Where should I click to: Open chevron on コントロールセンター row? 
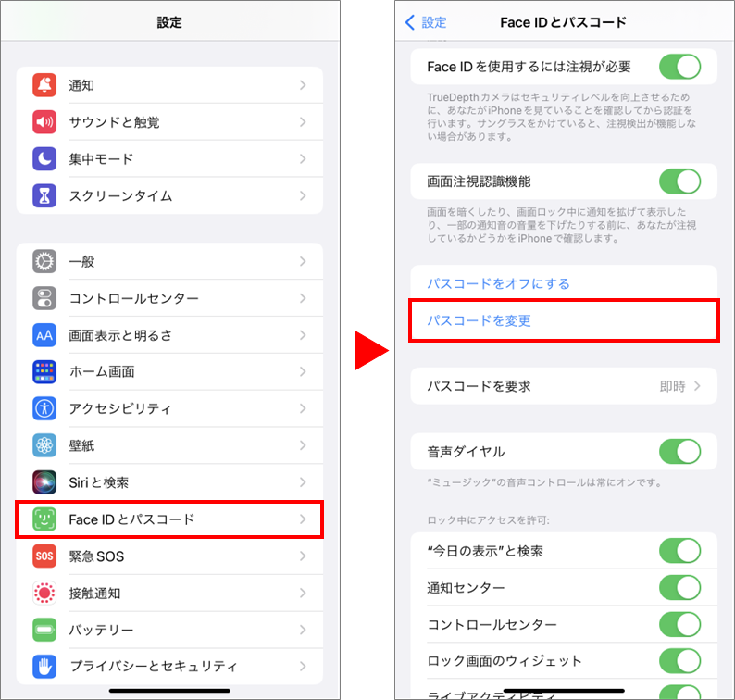[x=303, y=298]
